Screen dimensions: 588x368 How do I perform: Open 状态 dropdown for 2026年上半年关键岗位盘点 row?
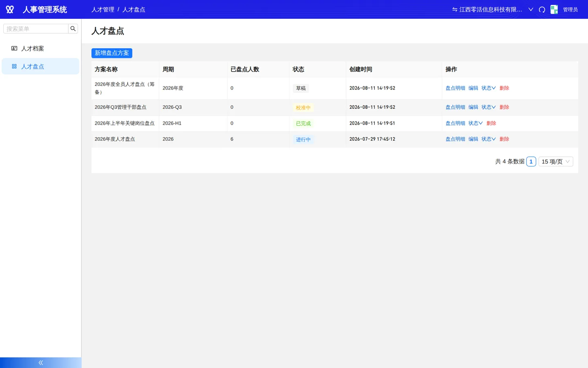tap(475, 123)
